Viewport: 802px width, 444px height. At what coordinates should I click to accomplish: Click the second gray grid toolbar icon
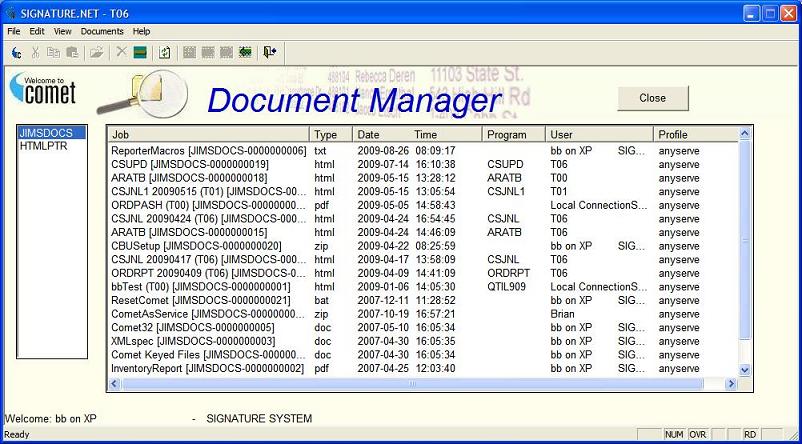tap(208, 52)
